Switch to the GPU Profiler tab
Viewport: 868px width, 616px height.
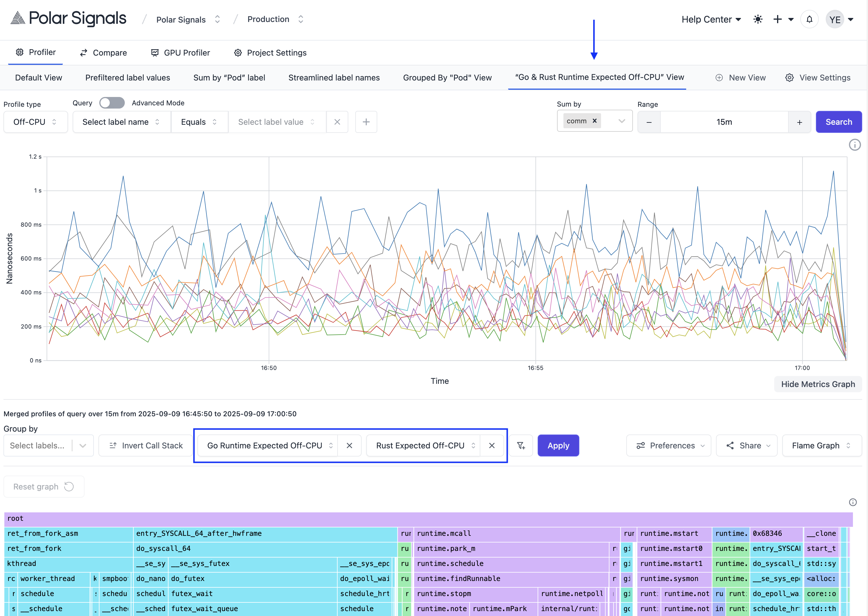coord(180,53)
